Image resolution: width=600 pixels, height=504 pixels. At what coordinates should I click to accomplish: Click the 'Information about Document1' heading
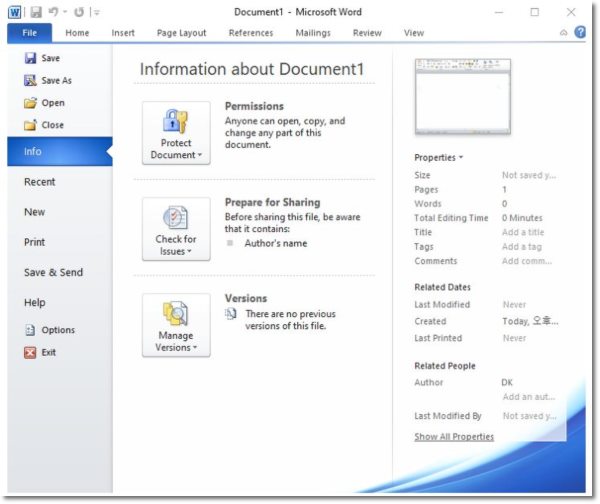pos(252,69)
